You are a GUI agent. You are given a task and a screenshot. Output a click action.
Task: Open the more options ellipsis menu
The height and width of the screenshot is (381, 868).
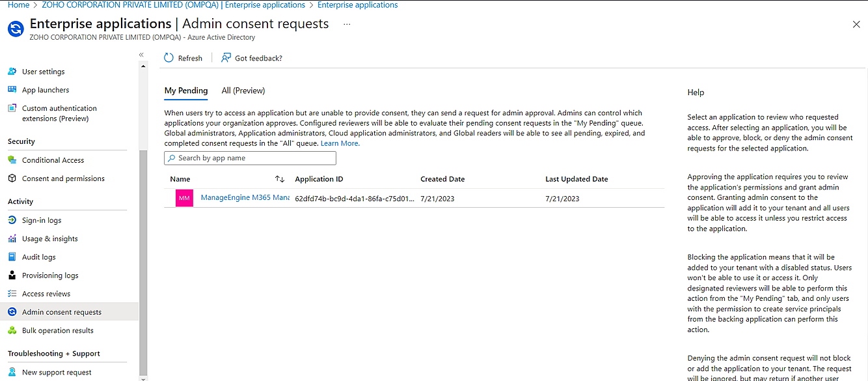[x=347, y=23]
